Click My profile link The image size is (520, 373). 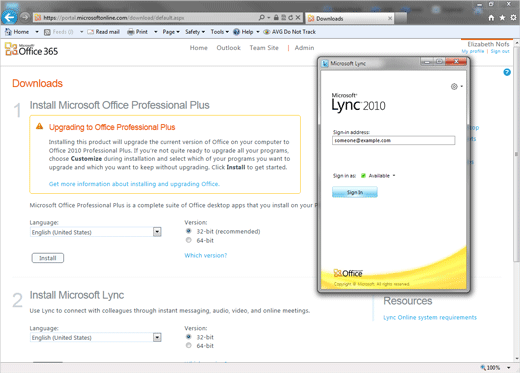(473, 51)
